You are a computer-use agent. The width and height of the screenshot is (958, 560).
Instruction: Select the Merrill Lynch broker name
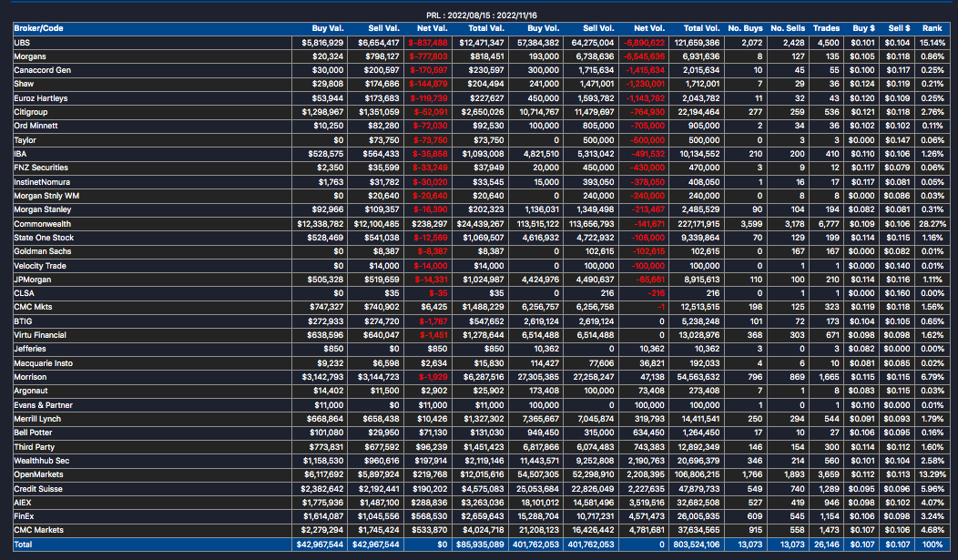37,419
